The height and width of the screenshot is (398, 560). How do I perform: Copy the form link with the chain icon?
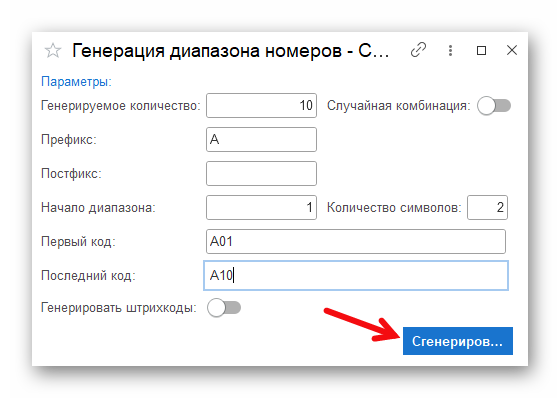pyautogui.click(x=418, y=50)
